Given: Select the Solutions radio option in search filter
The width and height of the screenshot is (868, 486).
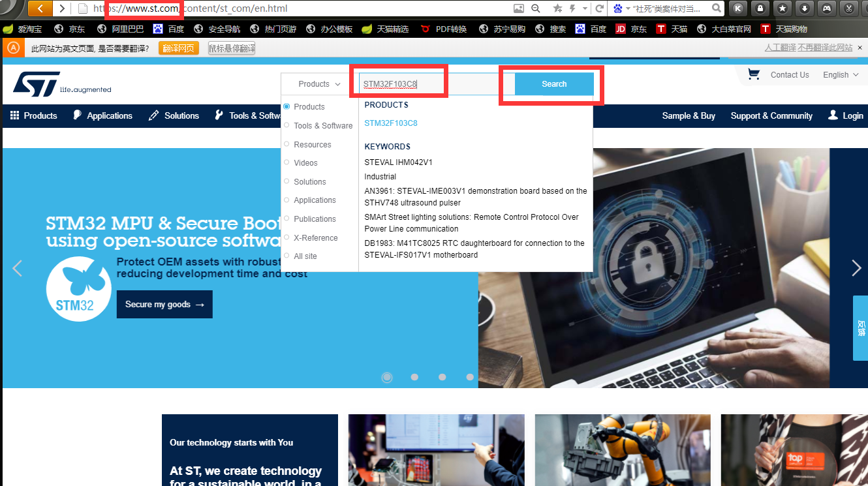Looking at the screenshot, I should 287,181.
